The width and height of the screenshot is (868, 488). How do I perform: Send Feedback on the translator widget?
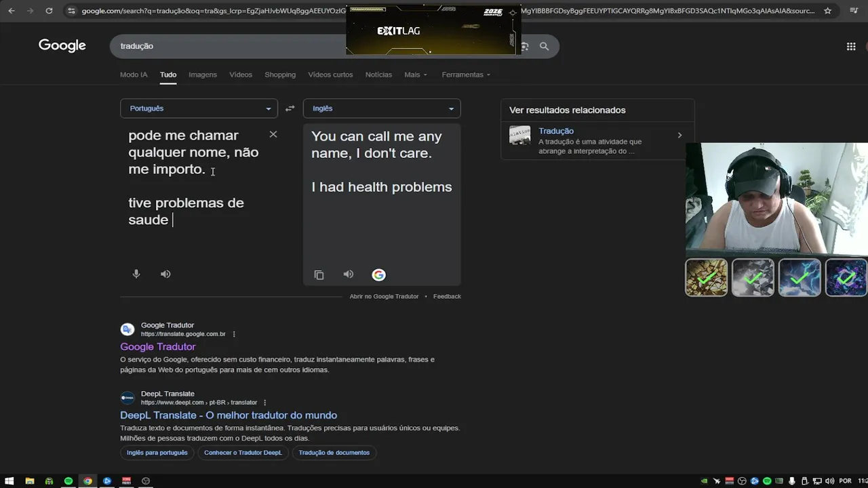coord(447,296)
